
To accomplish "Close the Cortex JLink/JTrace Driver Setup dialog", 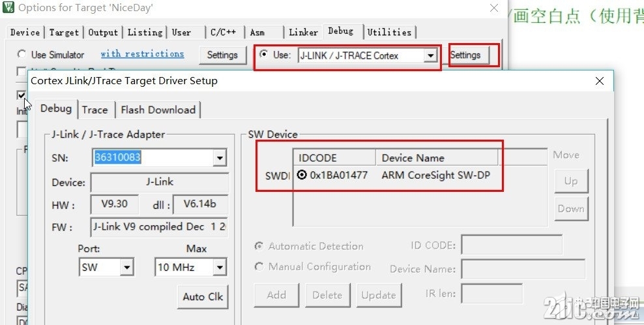I will 600,81.
